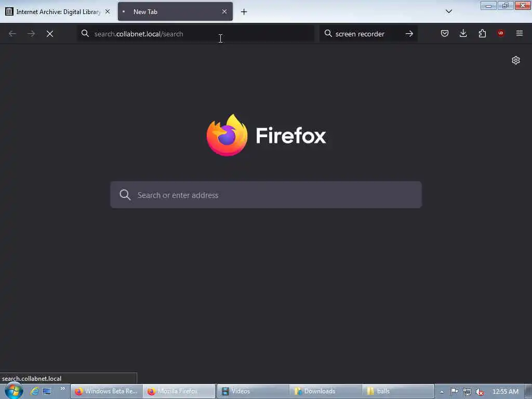Viewport: 532px width, 399px height.
Task: Click muted volume tray icon
Action: point(480,392)
